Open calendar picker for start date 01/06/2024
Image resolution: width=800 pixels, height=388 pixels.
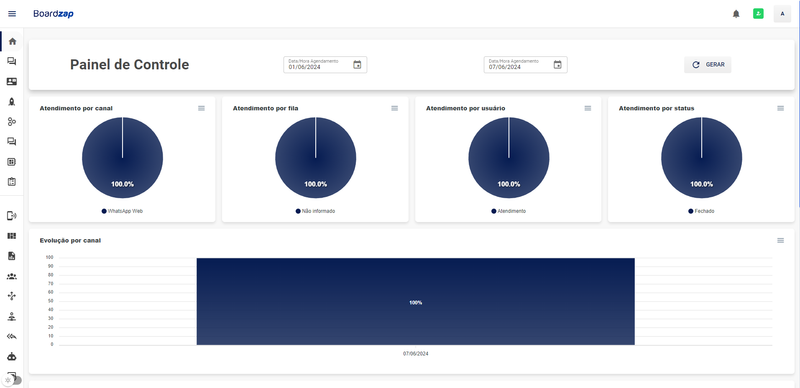pyautogui.click(x=357, y=65)
